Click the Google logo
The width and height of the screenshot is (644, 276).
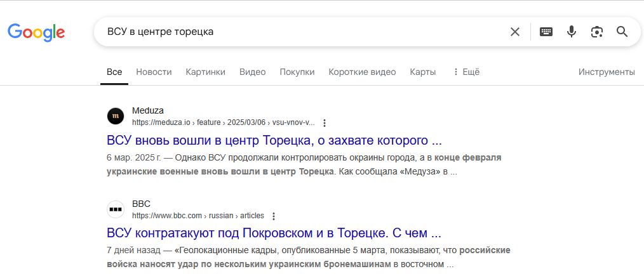(36, 32)
